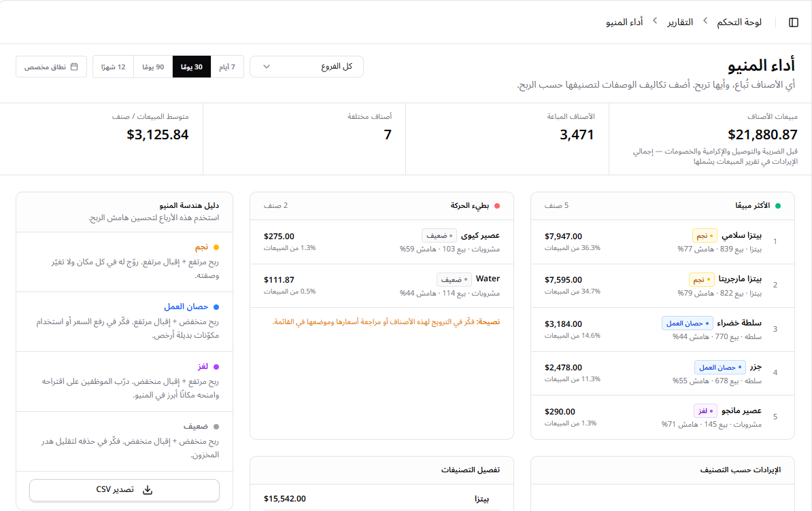Click the دليل هندسة المنيو heading
Screen dimensions: 812x511
189,206
